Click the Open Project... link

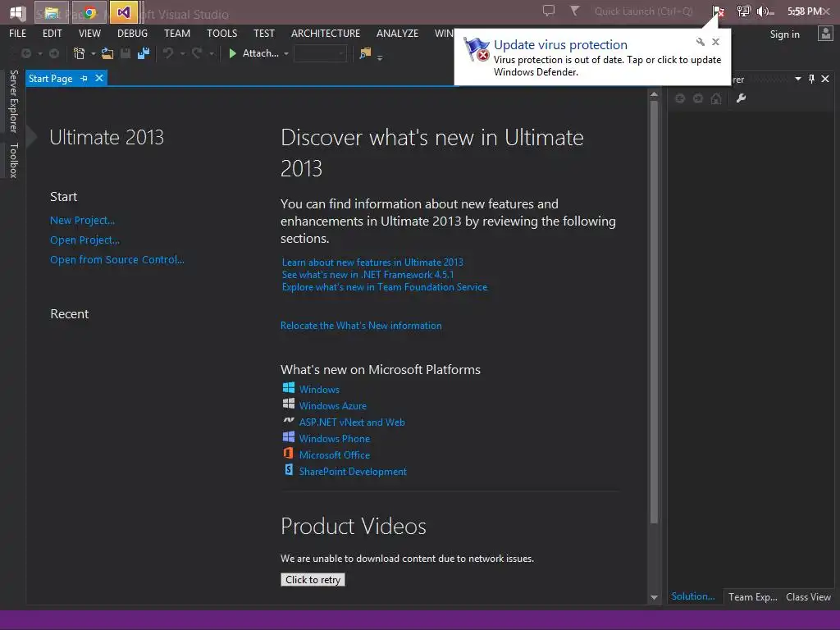coord(84,240)
